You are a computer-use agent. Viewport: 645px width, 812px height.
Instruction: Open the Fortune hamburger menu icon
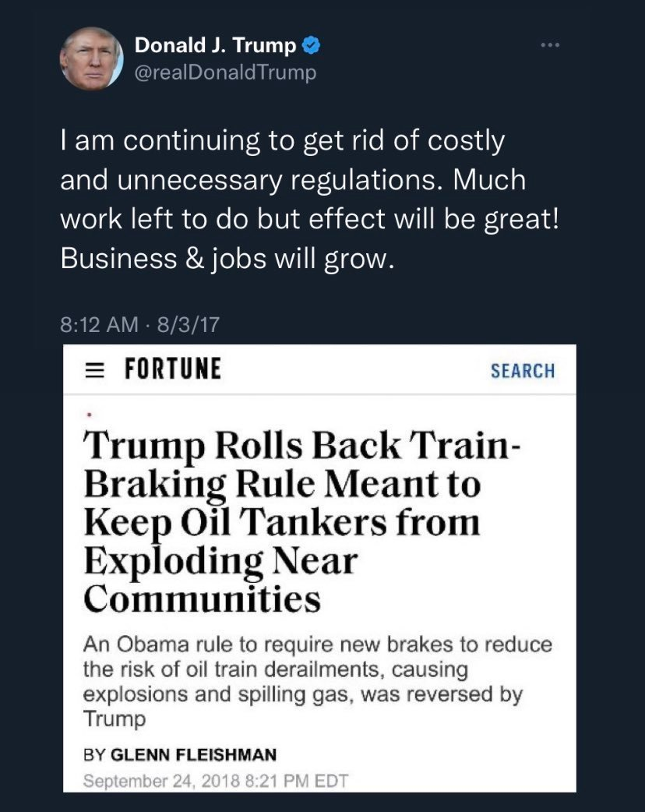(x=94, y=369)
